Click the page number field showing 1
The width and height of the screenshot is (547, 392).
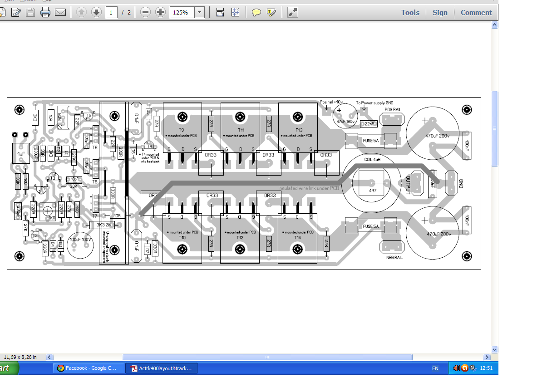click(112, 13)
